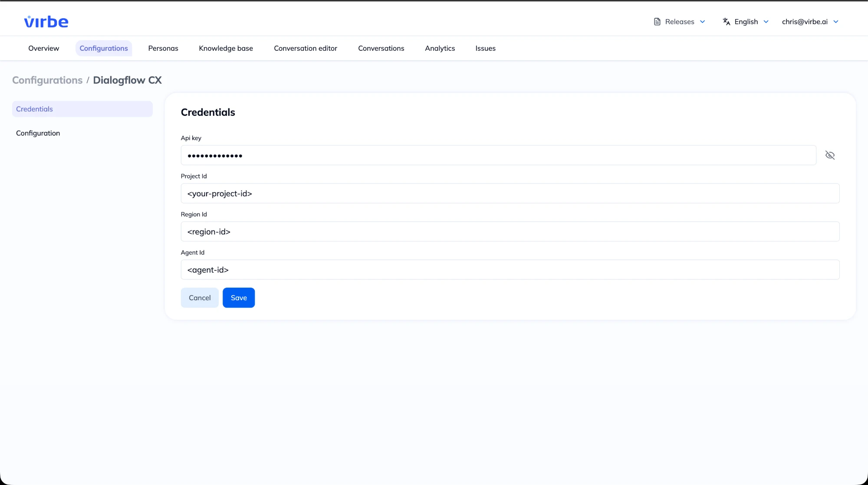Screen dimensions: 868x485
Task: Open the Overview tab
Action: coord(43,48)
